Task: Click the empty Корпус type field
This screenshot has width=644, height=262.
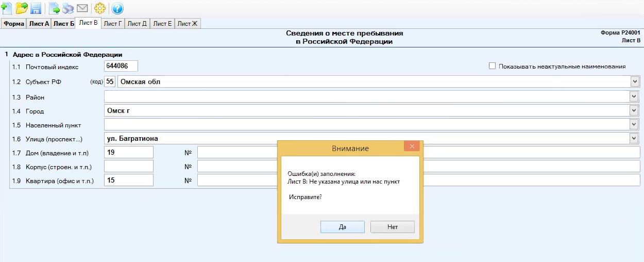Action: click(129, 166)
